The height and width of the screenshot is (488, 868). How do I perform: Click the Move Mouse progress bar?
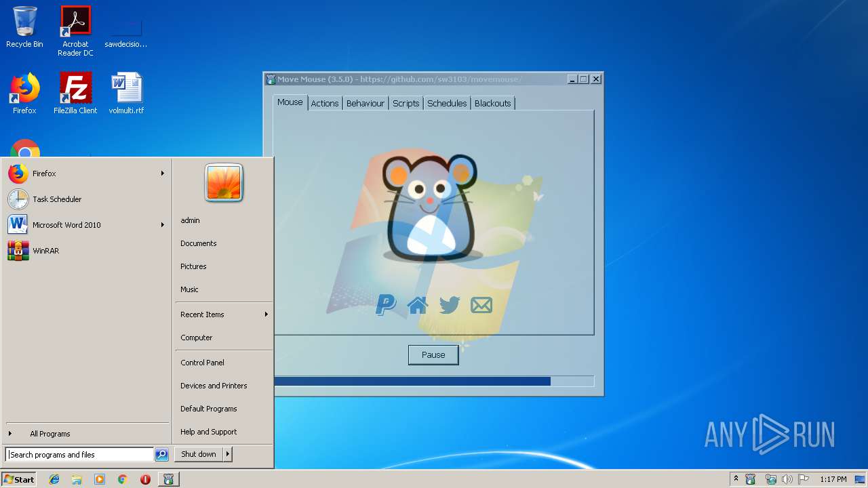pos(434,381)
